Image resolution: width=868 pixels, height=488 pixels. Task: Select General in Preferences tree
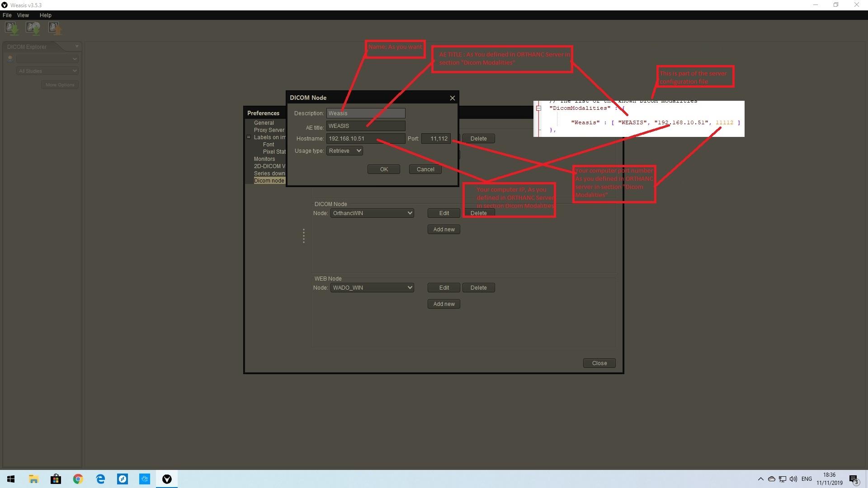264,123
